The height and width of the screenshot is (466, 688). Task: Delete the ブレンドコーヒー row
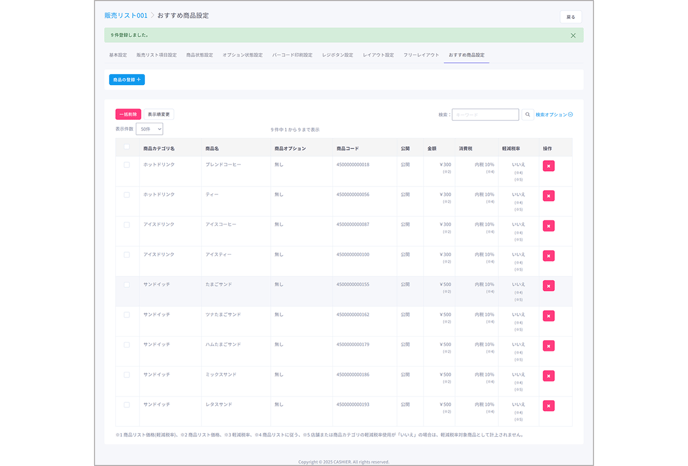[x=548, y=166]
